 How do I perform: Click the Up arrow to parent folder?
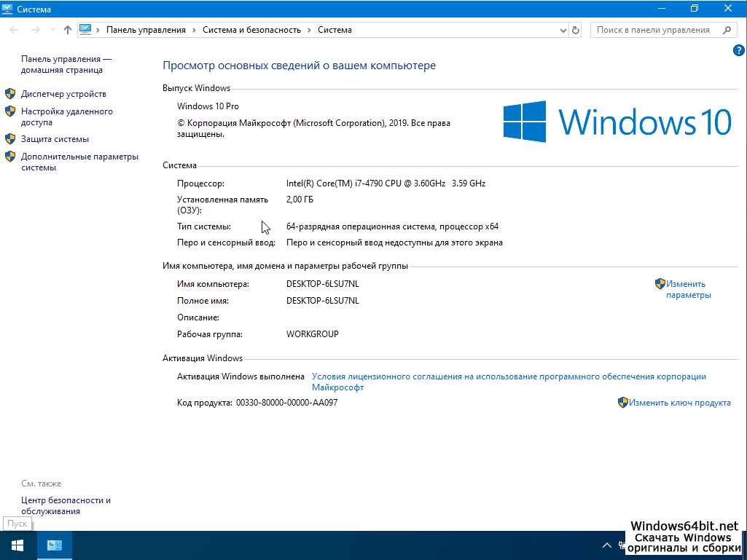68,30
